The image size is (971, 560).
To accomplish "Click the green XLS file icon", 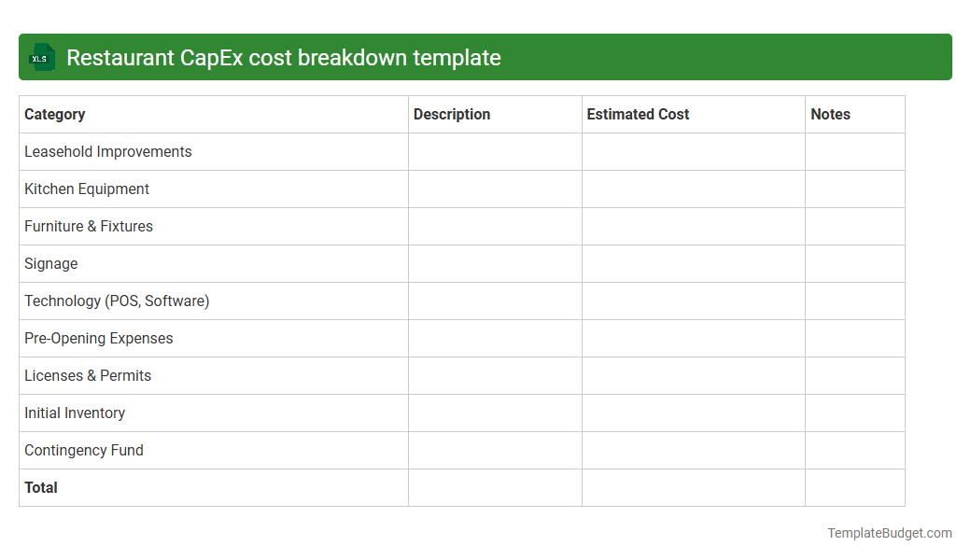I will coord(41,57).
